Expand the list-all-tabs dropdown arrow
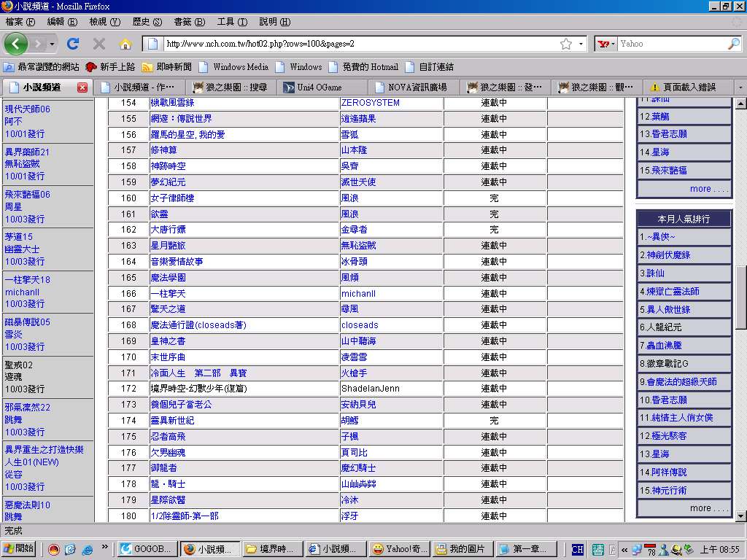This screenshot has height=560, width=747. pos(740,87)
